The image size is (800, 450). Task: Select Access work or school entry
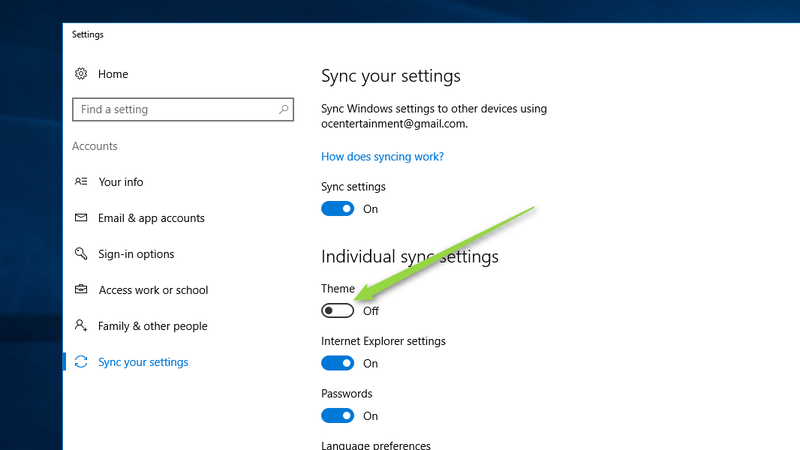(x=153, y=290)
